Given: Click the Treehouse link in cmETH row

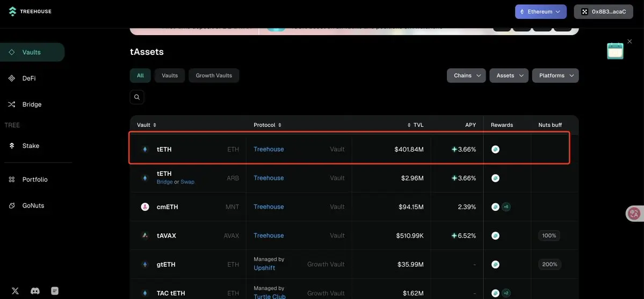Looking at the screenshot, I should click(x=269, y=207).
